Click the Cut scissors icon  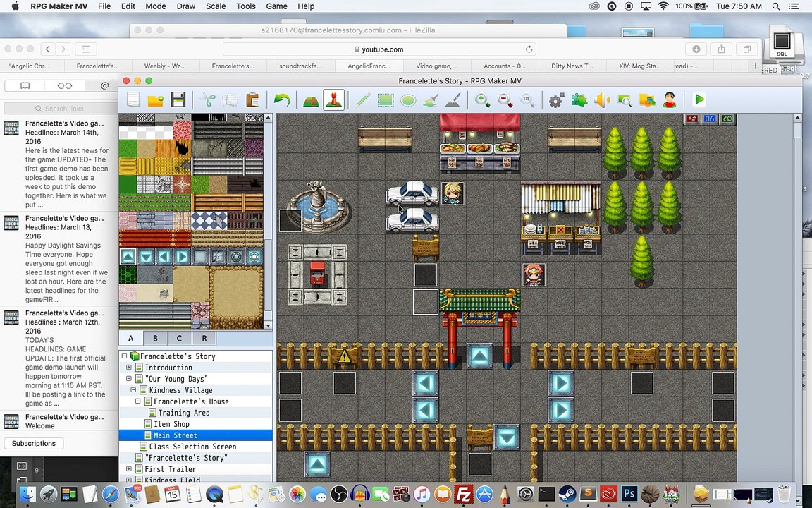(x=208, y=99)
